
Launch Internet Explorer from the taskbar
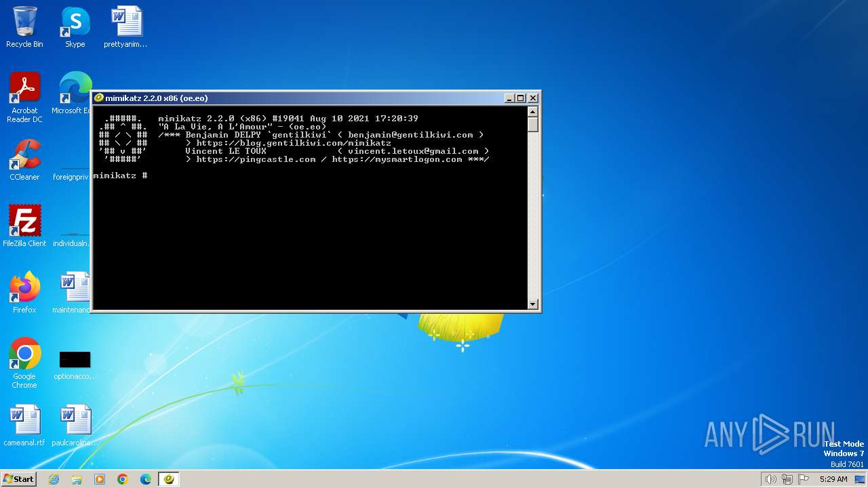point(54,479)
